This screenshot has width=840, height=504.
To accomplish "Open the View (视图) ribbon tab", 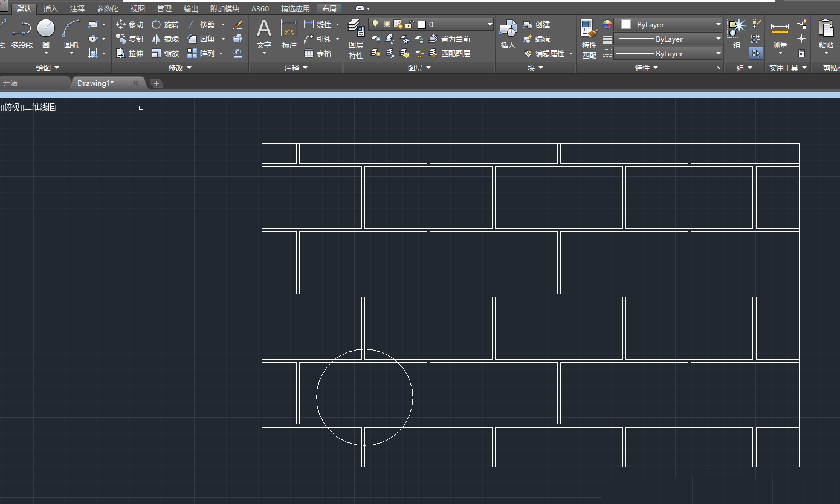I will [138, 9].
